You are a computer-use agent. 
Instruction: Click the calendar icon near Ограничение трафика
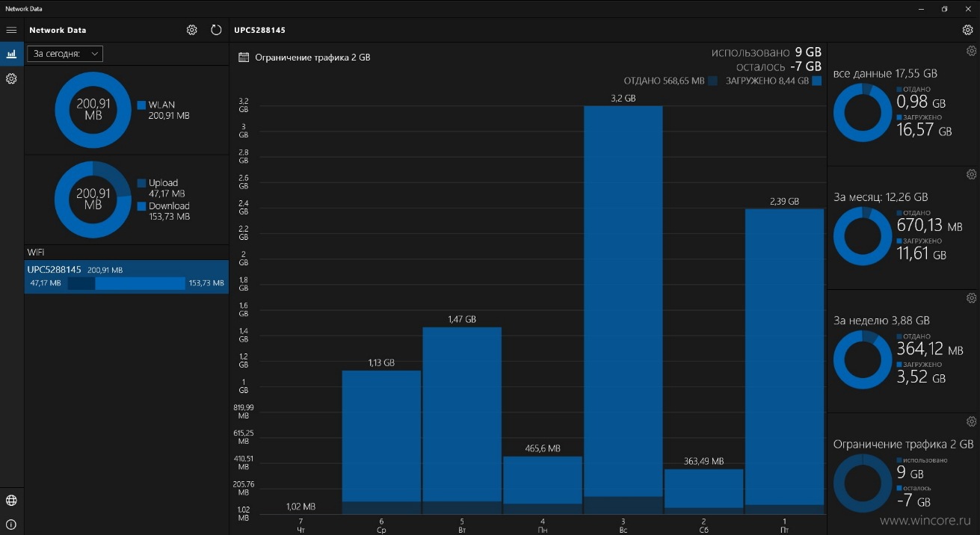(x=243, y=57)
